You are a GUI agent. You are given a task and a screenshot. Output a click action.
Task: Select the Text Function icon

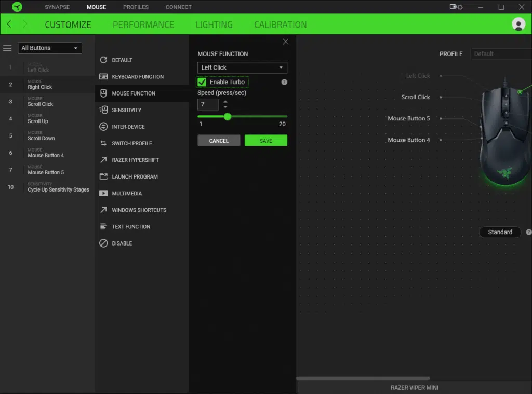(103, 226)
